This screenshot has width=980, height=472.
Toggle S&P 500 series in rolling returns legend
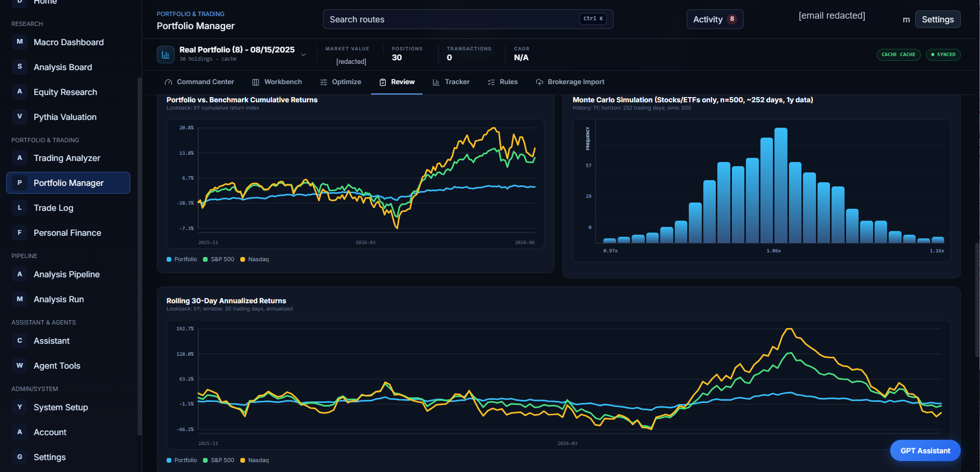point(219,460)
